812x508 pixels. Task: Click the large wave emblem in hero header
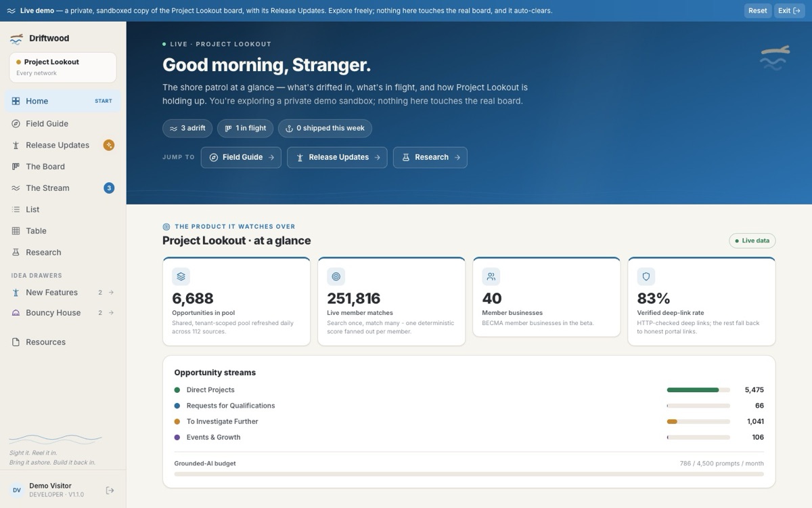click(774, 58)
